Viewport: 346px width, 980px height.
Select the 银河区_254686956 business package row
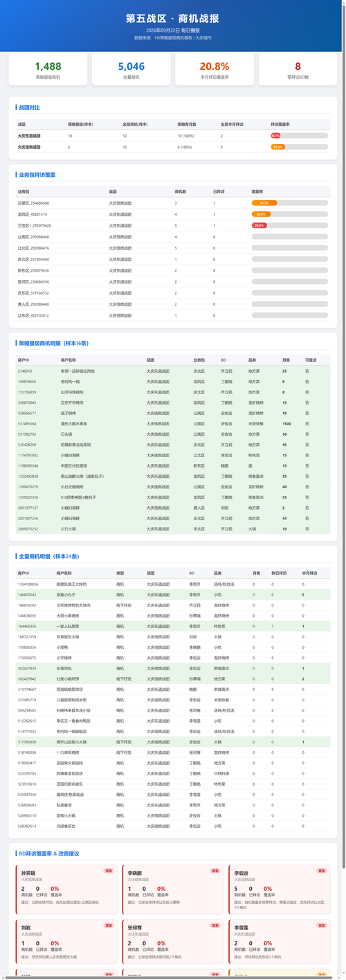click(173, 281)
